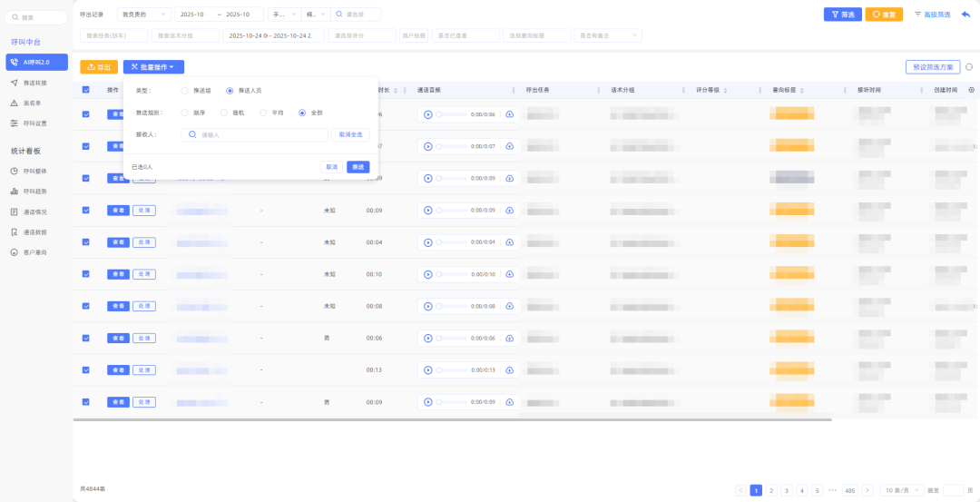Open the 我负责的 dropdown
This screenshot has height=502, width=980.
143,15
